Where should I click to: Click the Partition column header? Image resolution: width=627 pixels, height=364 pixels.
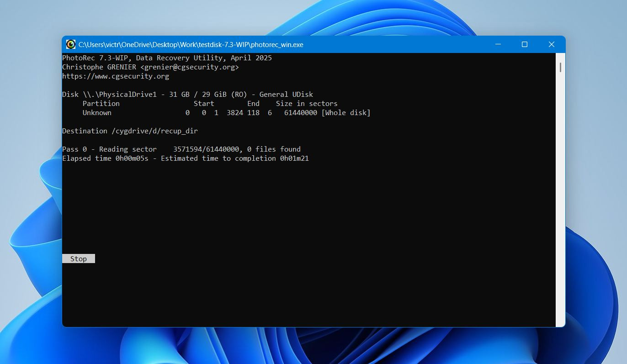(101, 104)
